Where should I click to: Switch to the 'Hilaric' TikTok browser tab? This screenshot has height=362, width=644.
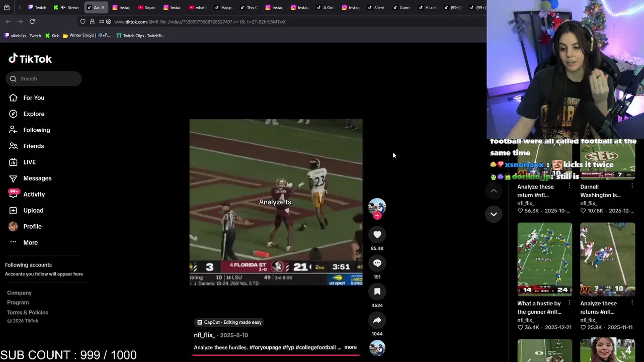pyautogui.click(x=427, y=8)
